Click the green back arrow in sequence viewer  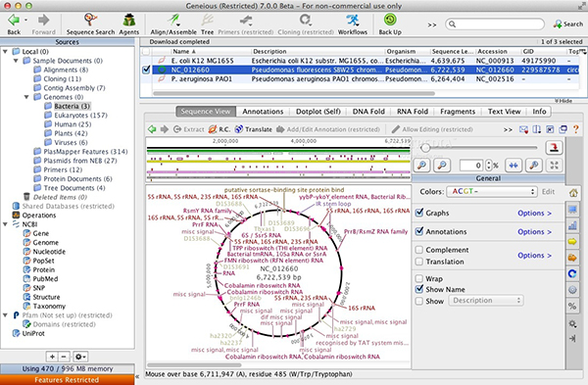152,129
